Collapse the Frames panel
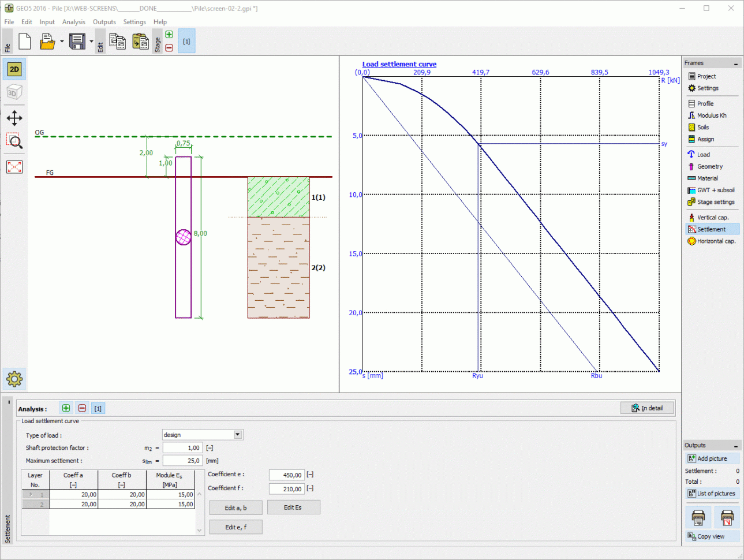 (735, 63)
